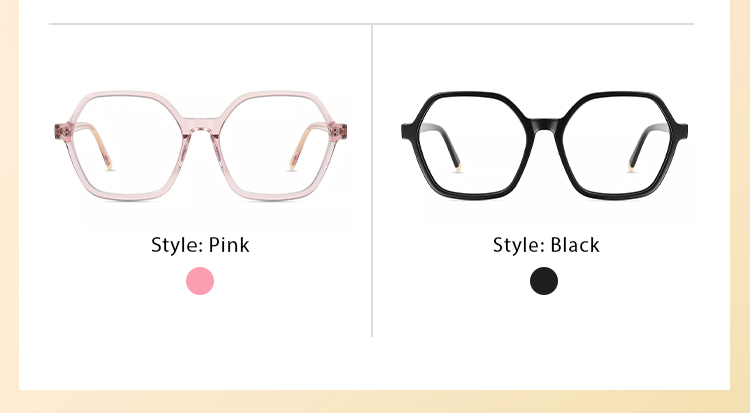750x413 pixels.
Task: Click the right lens of black glasses
Action: [616, 145]
